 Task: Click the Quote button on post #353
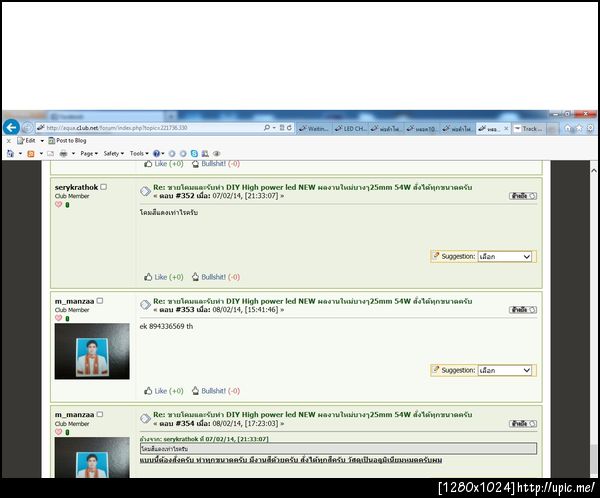(x=523, y=310)
